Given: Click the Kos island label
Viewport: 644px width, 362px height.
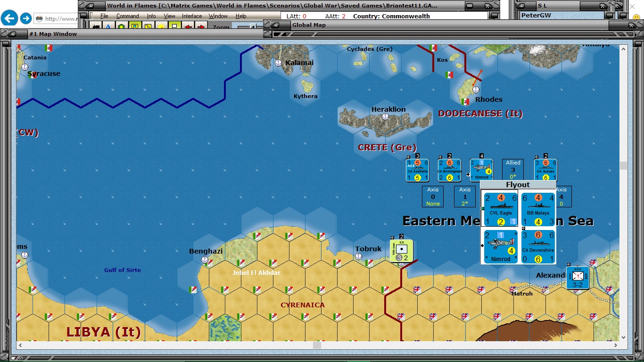Looking at the screenshot, I should [442, 60].
